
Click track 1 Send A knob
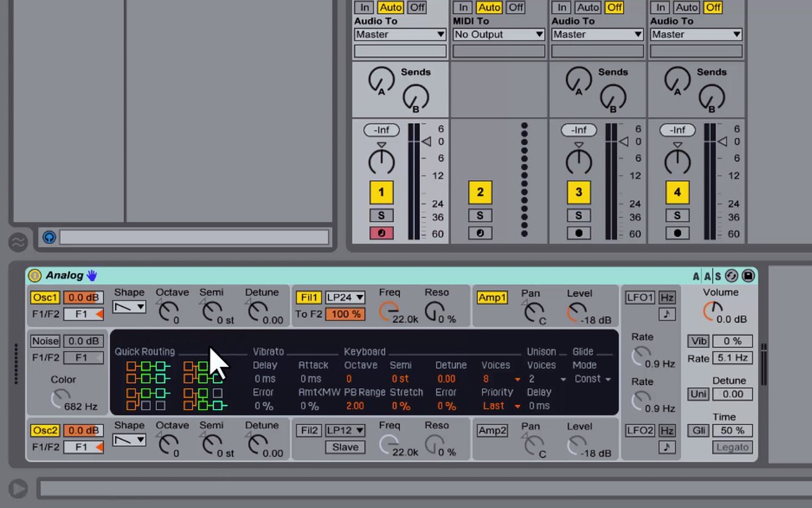381,81
